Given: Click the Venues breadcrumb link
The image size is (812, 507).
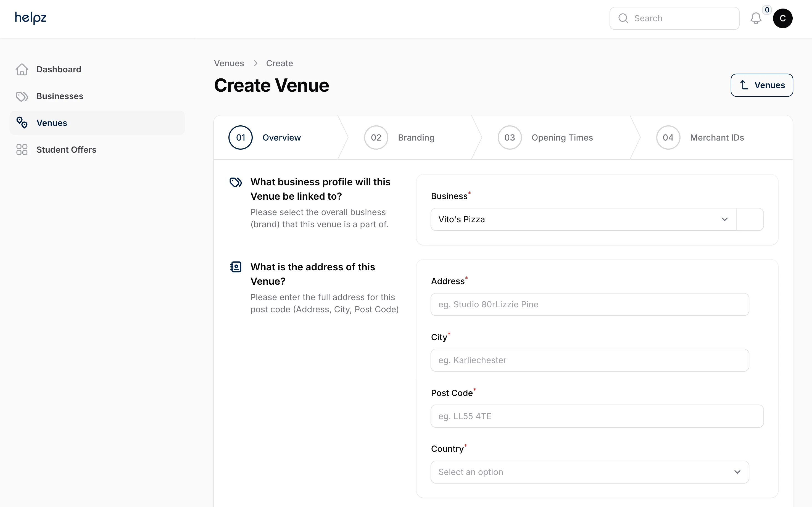Looking at the screenshot, I should point(229,64).
